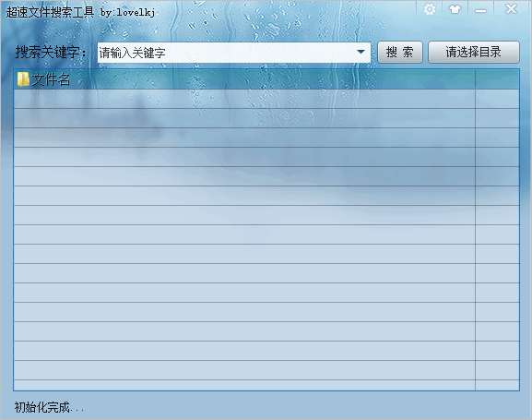Open settings via the gear icon

430,9
